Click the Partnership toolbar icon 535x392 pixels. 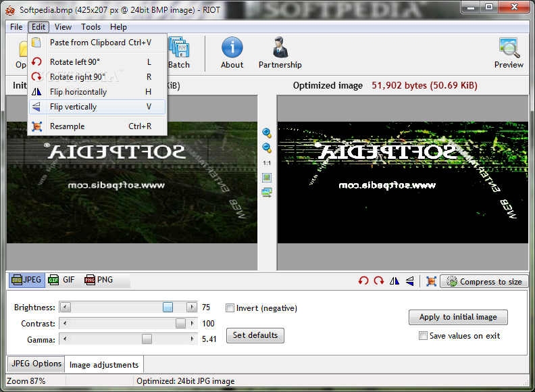click(x=280, y=52)
